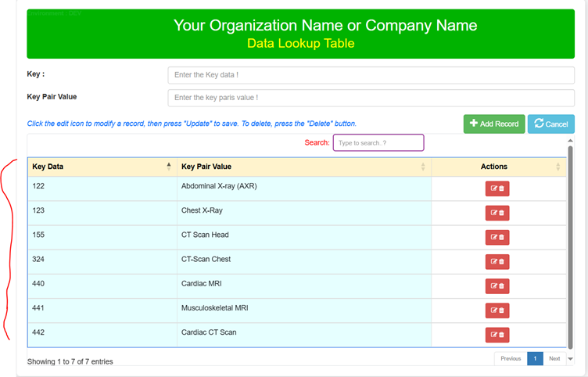588x377 pixels.
Task: Click trash icon for Musculoskeletal MRI row
Action: (x=501, y=311)
